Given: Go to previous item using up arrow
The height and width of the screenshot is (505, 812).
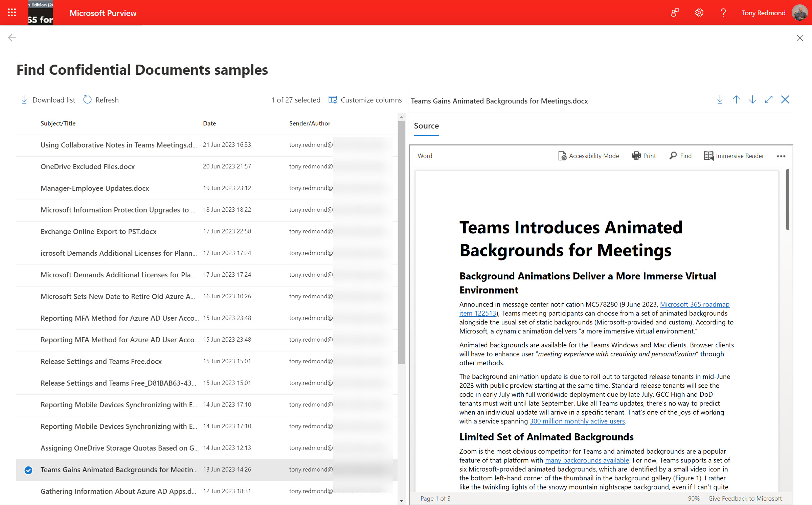Looking at the screenshot, I should coord(736,99).
